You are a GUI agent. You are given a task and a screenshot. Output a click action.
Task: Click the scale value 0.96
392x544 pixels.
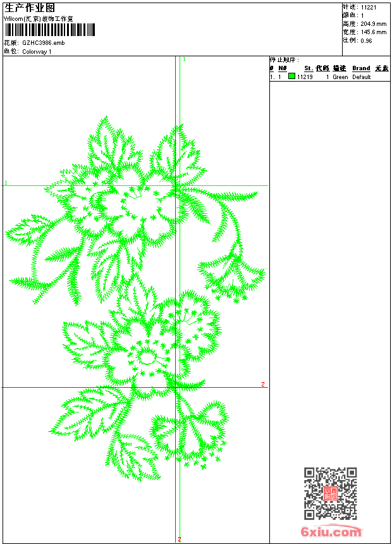point(366,40)
